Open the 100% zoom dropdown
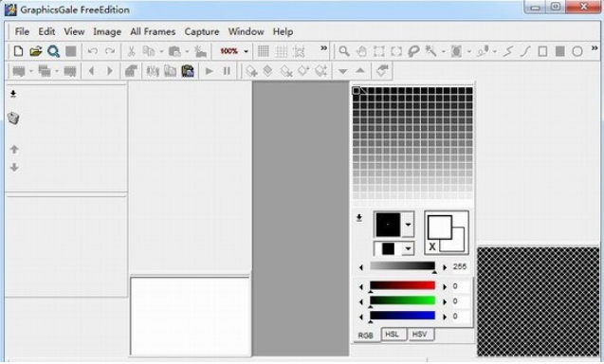 (x=246, y=51)
